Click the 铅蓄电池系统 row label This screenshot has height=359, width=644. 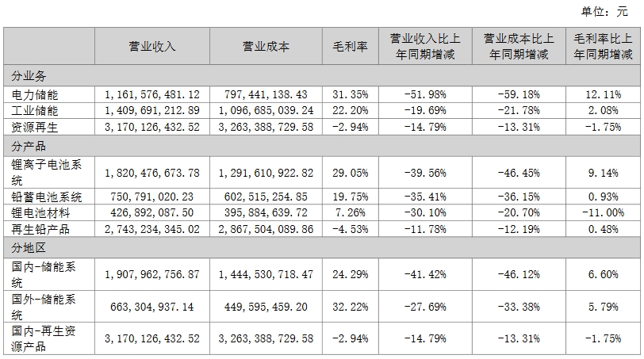pyautogui.click(x=48, y=197)
